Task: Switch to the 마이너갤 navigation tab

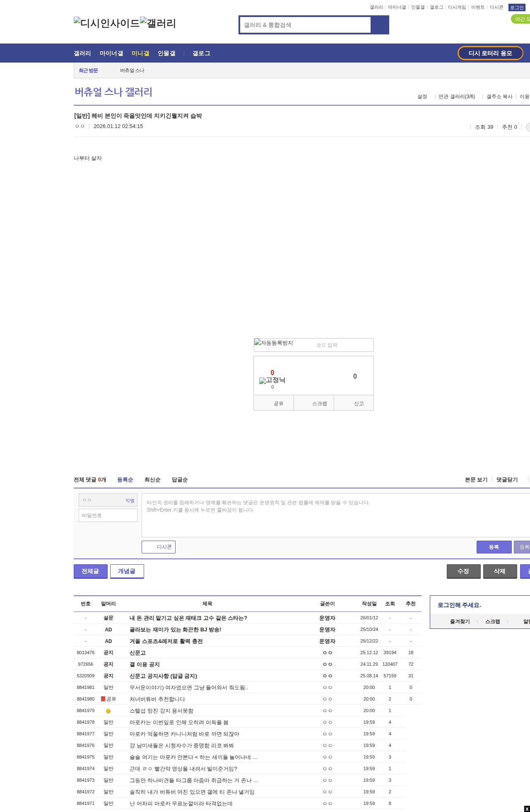Action: pos(111,53)
